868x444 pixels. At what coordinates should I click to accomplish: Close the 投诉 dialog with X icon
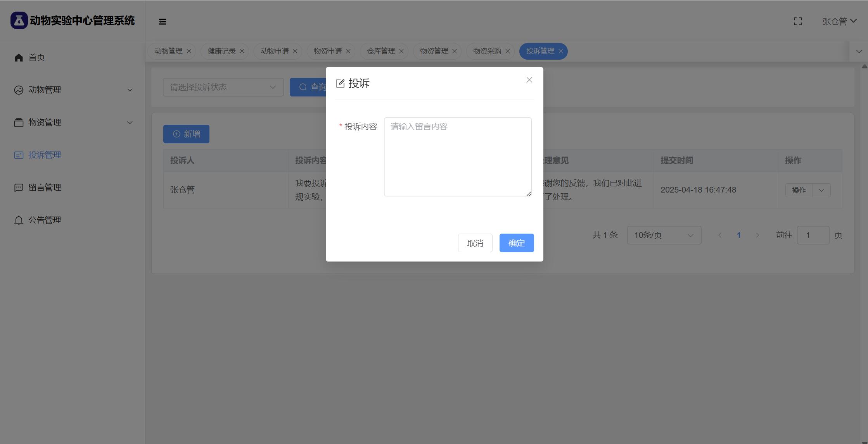pyautogui.click(x=529, y=80)
